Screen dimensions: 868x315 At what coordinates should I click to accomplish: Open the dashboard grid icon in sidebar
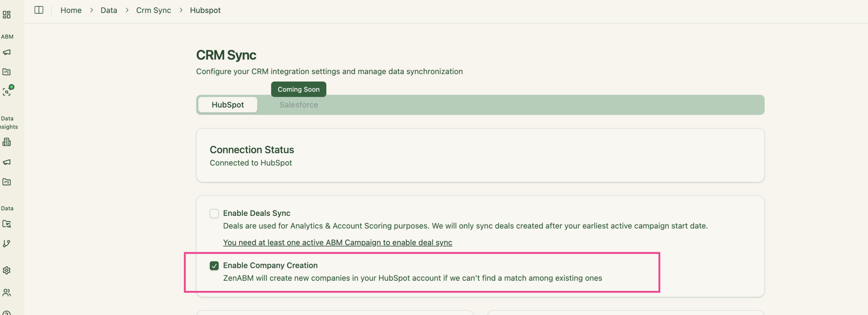(x=6, y=15)
